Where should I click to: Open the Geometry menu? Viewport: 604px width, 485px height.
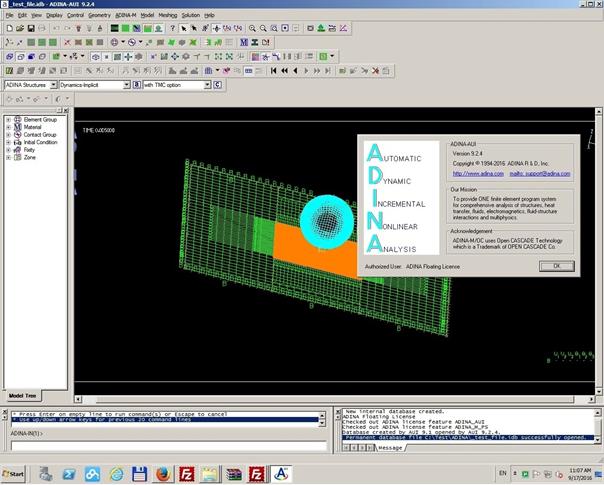tap(99, 15)
